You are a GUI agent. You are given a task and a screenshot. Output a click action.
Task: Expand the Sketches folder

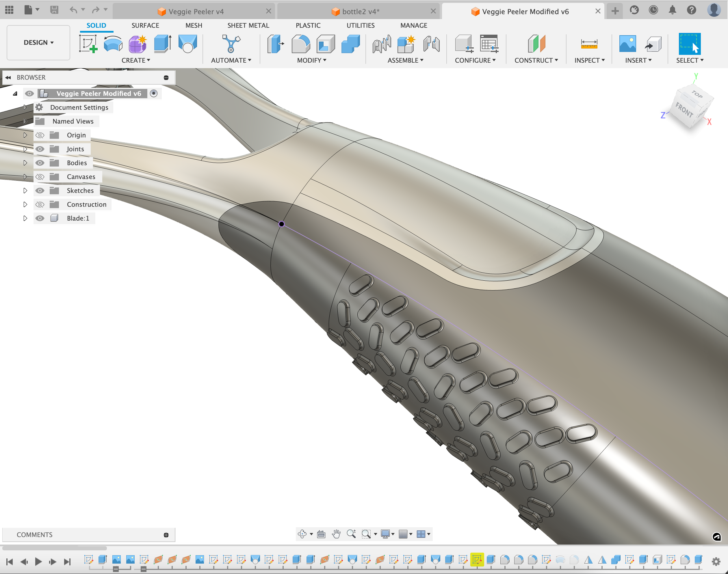coord(25,191)
